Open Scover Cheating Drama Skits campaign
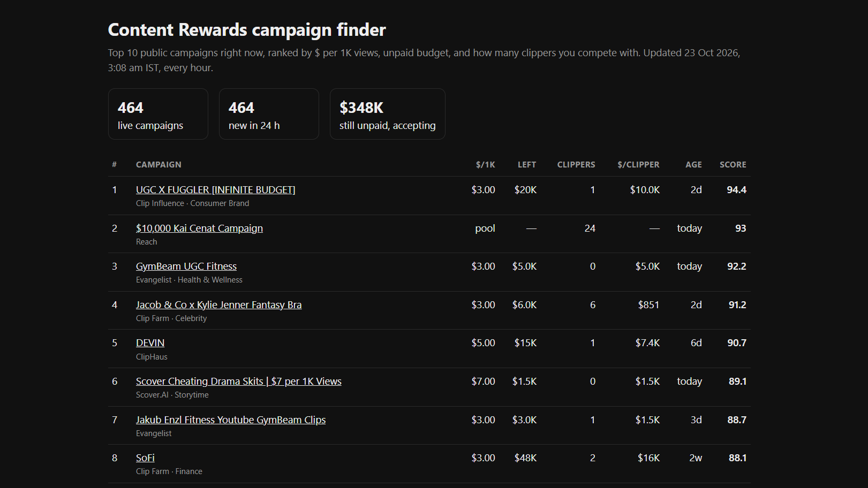The width and height of the screenshot is (868, 488). coord(238,382)
